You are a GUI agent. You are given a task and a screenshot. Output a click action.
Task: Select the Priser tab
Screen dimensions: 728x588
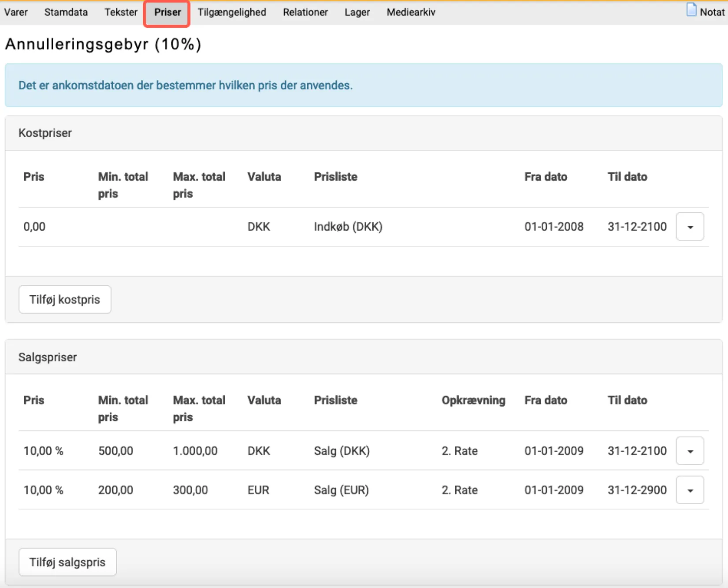(167, 12)
